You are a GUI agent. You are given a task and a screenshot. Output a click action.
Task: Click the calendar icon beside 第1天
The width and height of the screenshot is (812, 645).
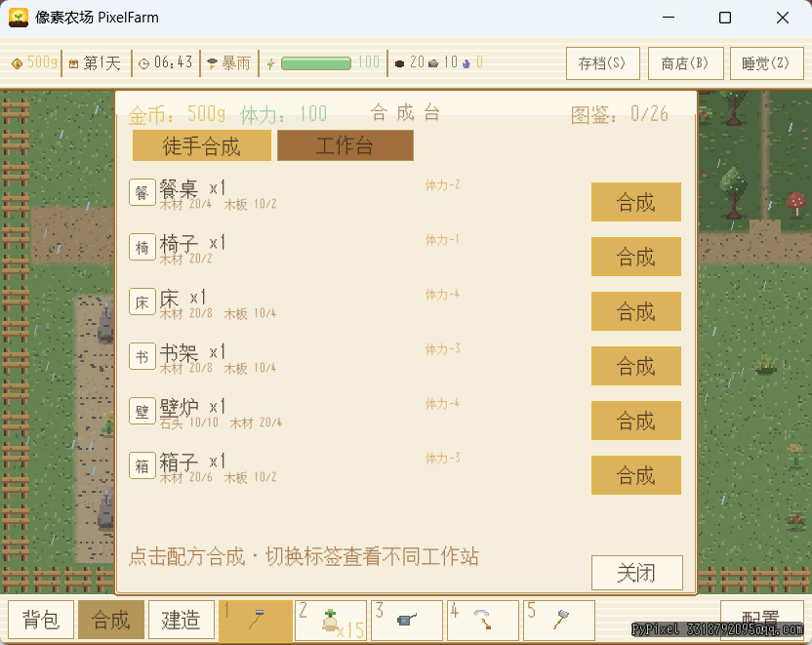point(74,63)
